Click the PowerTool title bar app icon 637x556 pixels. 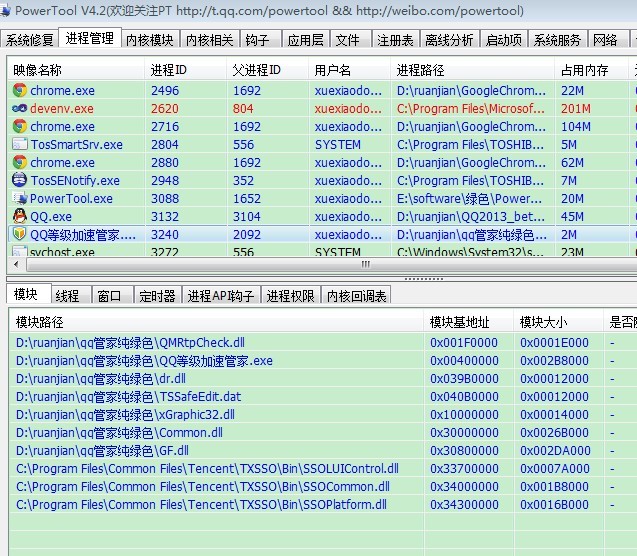click(5, 11)
